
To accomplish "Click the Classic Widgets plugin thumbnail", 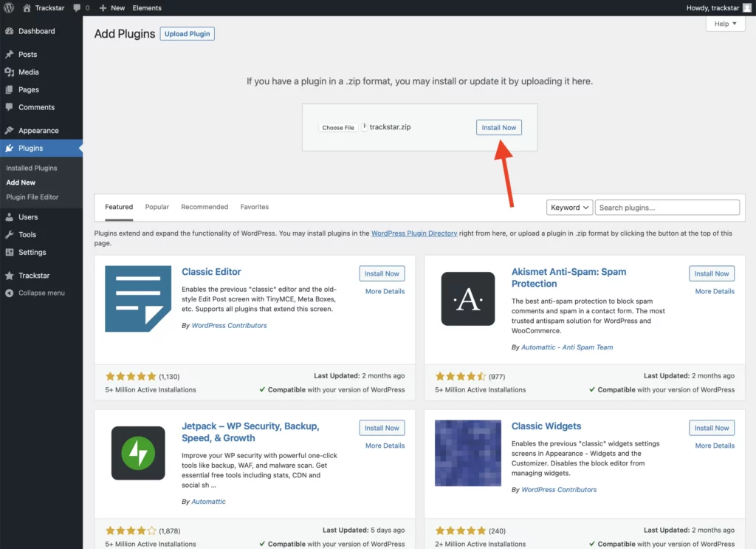I will click(467, 453).
